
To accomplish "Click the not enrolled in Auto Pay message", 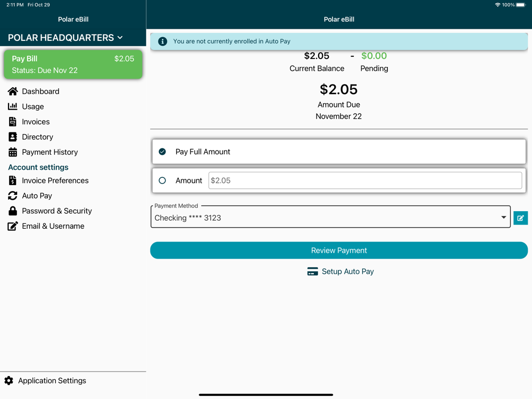I will pos(232,41).
